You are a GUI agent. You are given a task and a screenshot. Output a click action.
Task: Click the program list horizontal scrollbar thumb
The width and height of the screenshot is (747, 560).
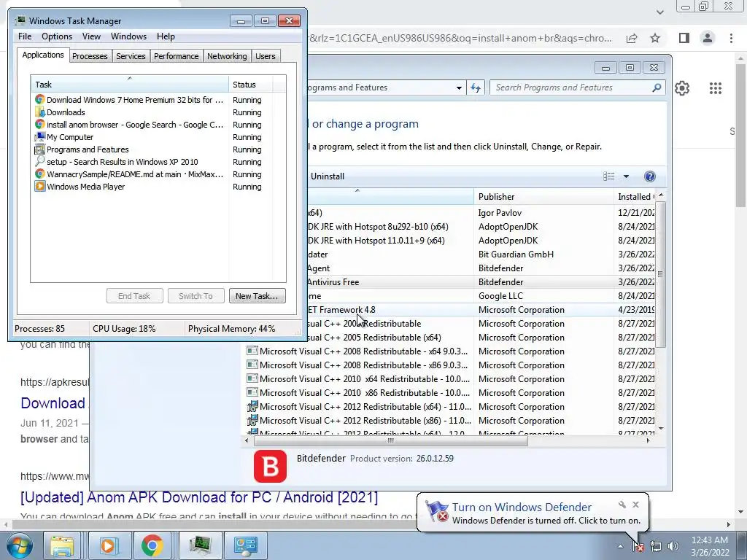[391, 440]
